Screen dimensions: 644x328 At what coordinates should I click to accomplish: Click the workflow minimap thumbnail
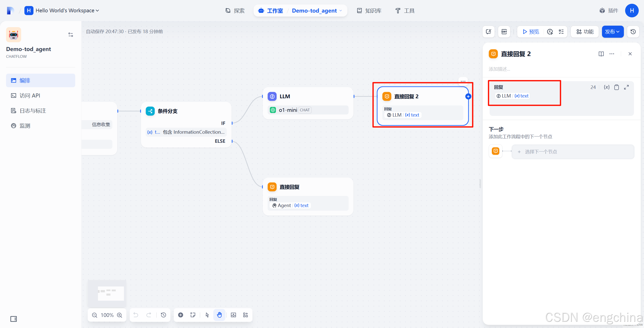107,293
